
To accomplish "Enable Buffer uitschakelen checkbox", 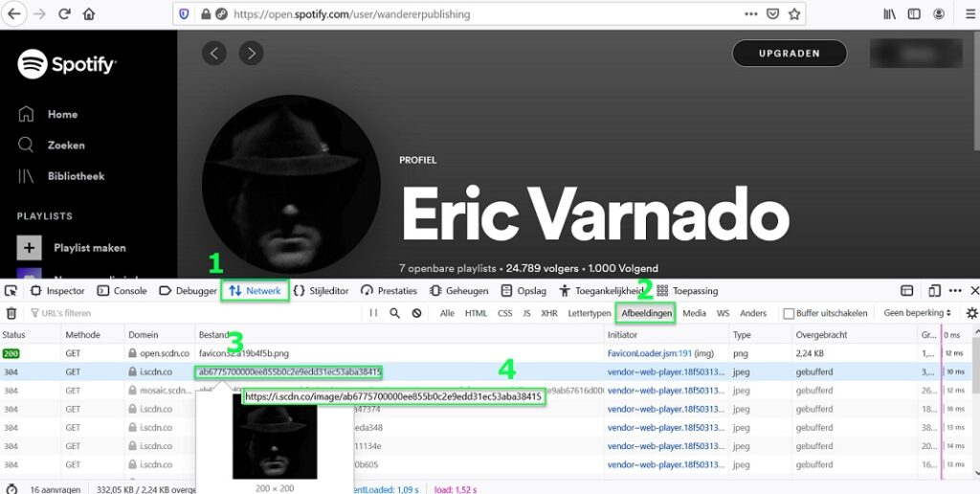I will pos(789,313).
